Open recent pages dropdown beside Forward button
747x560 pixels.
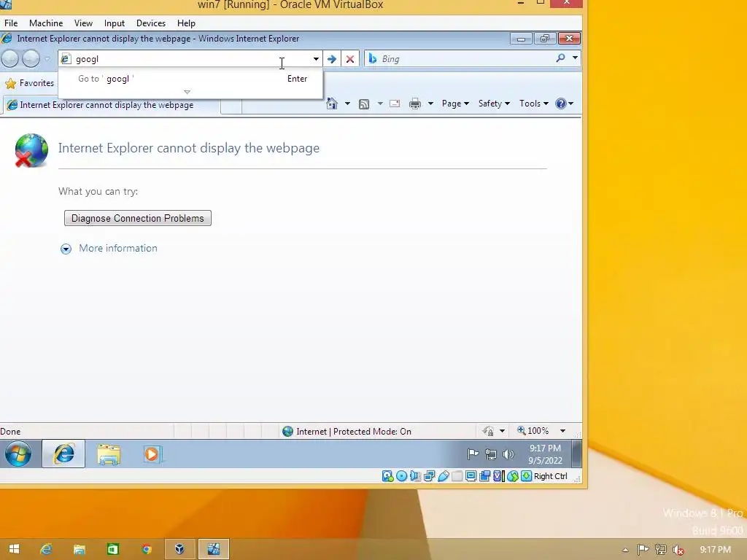47,58
